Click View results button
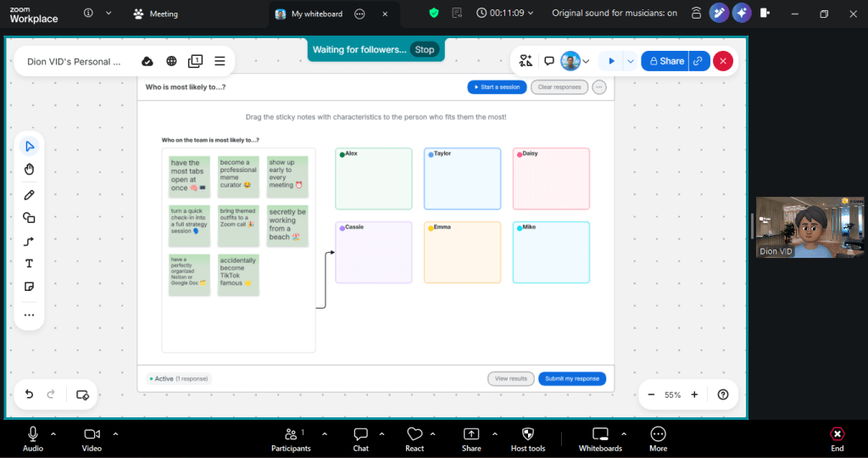The height and width of the screenshot is (458, 868). click(511, 379)
